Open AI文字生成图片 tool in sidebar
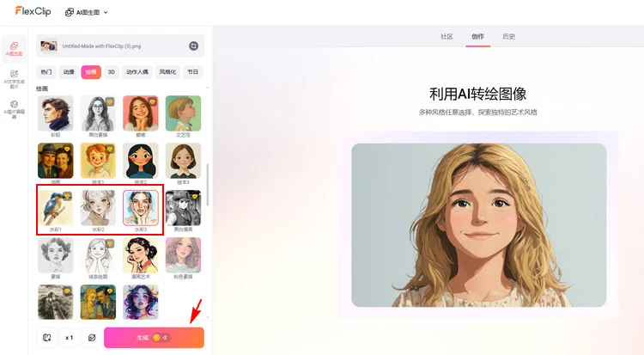 click(14, 79)
